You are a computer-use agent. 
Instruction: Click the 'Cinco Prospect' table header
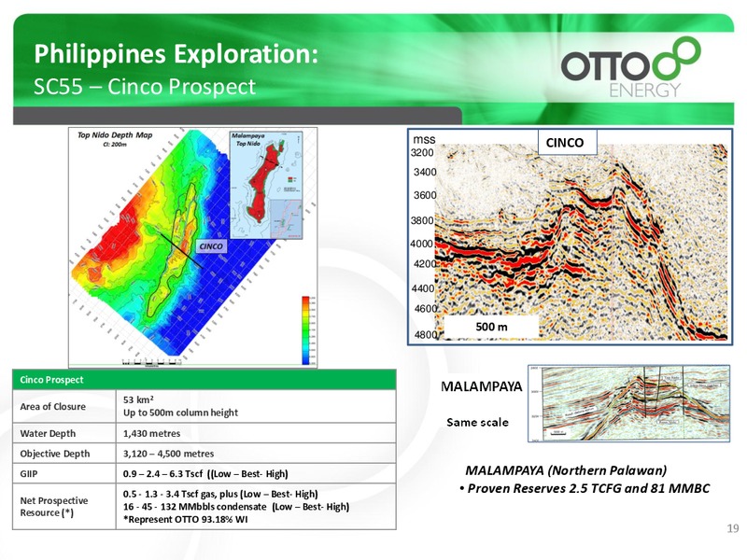[204, 380]
